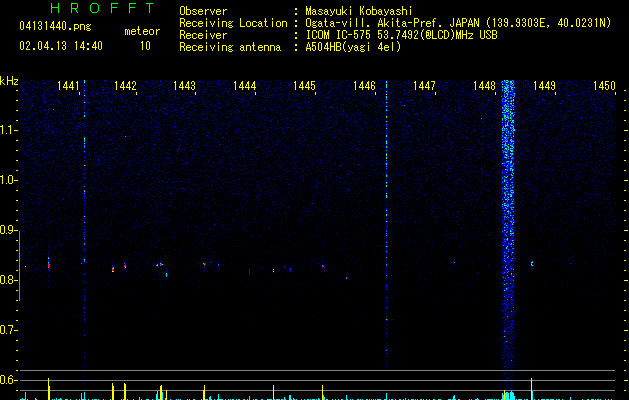Click the date stamp 02.04.13 14:40
This screenshot has height=400, width=629.
61,46
